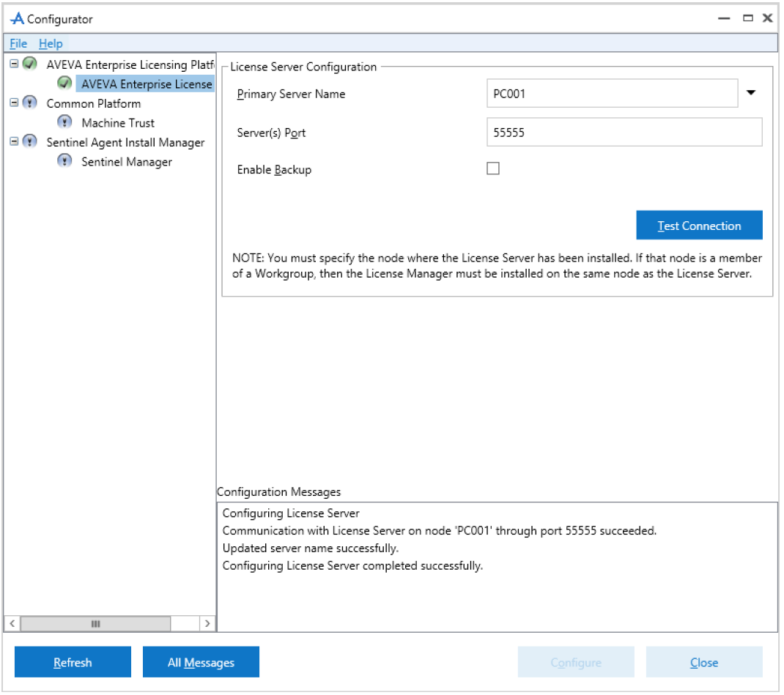The height and width of the screenshot is (695, 784).
Task: Click the warning status icon beside Common Platform
Action: pos(30,103)
